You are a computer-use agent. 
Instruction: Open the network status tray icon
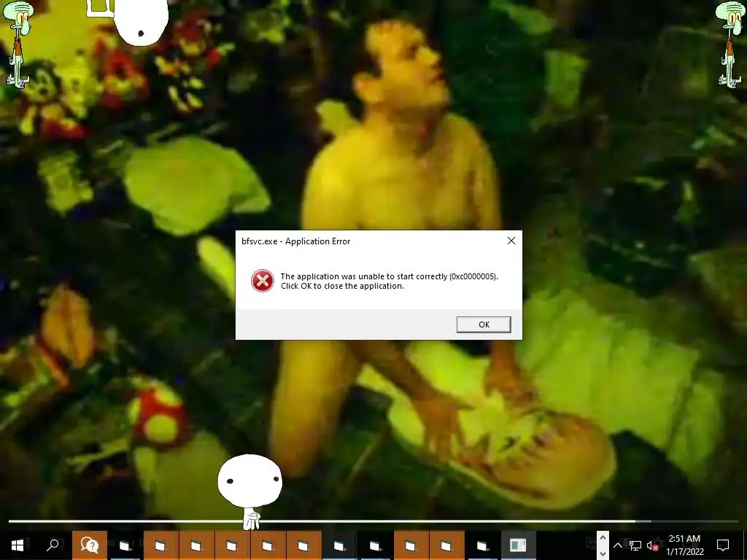point(635,545)
